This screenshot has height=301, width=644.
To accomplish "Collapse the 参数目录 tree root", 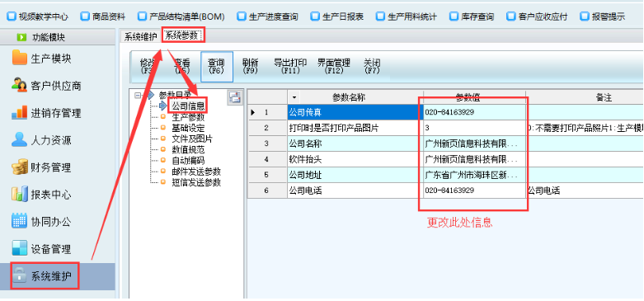I will point(138,96).
